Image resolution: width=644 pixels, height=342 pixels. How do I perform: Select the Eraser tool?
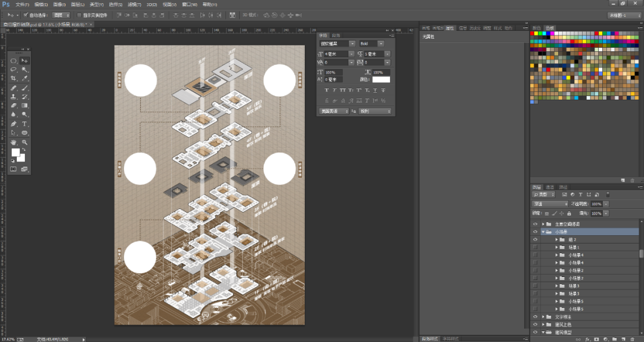point(14,106)
